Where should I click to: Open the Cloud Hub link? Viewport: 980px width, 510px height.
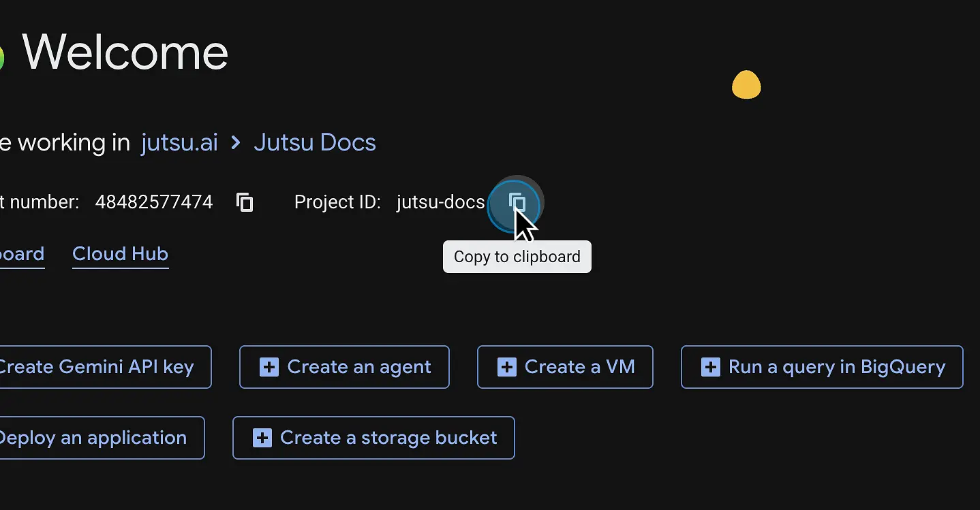120,254
